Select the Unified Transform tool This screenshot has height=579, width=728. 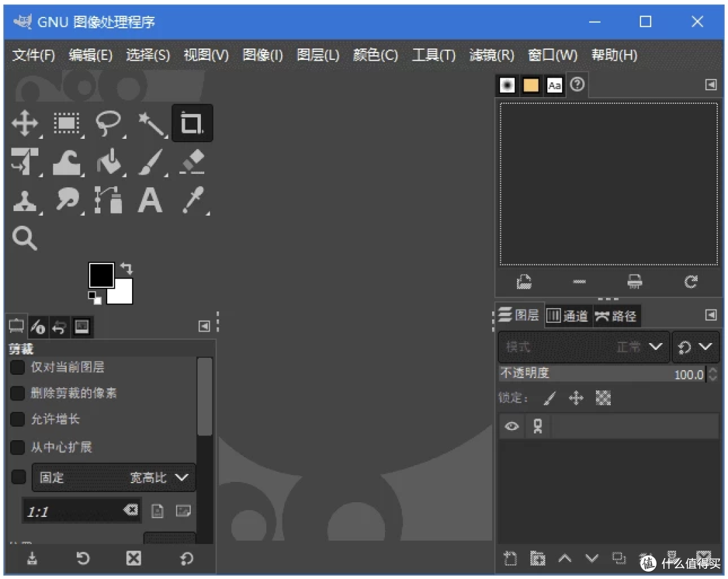[25, 162]
